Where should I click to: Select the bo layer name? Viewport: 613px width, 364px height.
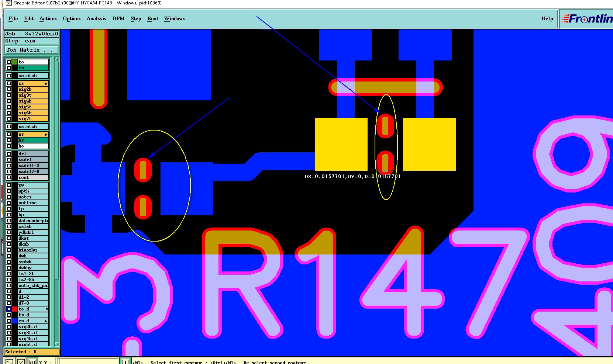click(33, 146)
